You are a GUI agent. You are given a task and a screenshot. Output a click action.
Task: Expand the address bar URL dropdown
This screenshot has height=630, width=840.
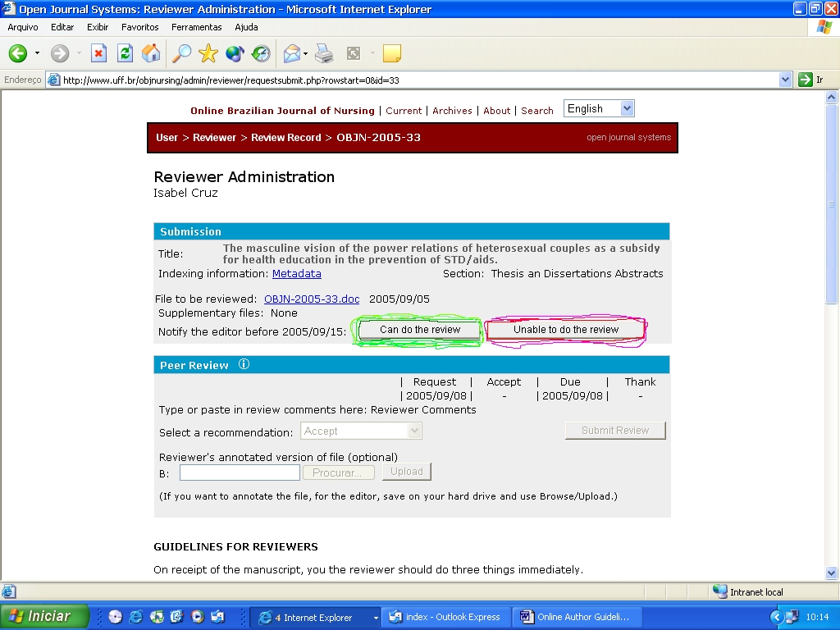[785, 80]
